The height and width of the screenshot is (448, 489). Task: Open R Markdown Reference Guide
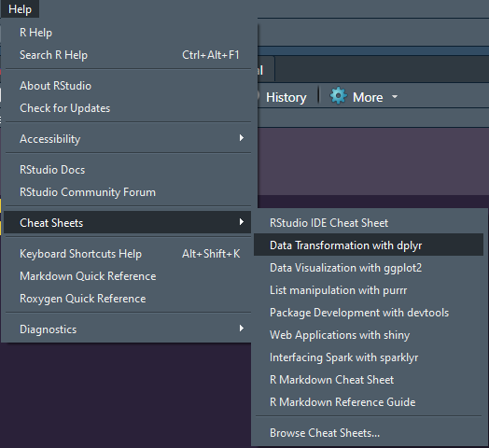[x=369, y=402]
